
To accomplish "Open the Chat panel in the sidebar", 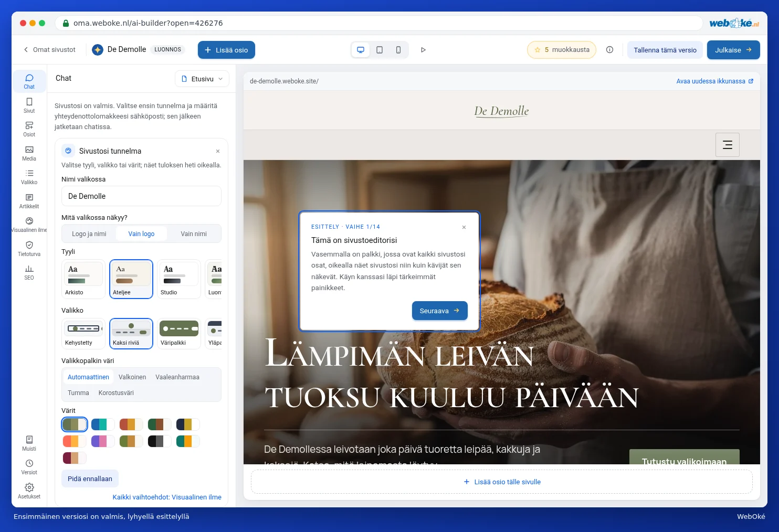I will (29, 81).
